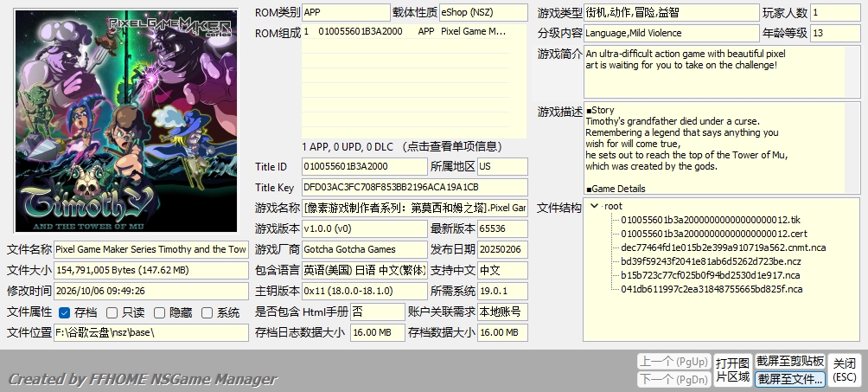Click the 所属地区 field showing US
Viewport: 868px width, 392px height.
502,166
